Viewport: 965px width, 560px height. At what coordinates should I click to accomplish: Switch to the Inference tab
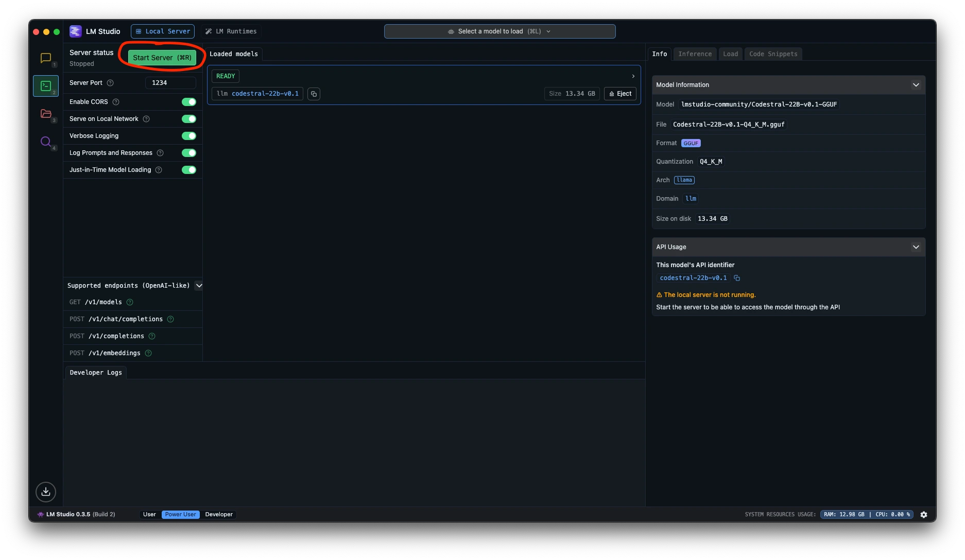[x=695, y=54]
